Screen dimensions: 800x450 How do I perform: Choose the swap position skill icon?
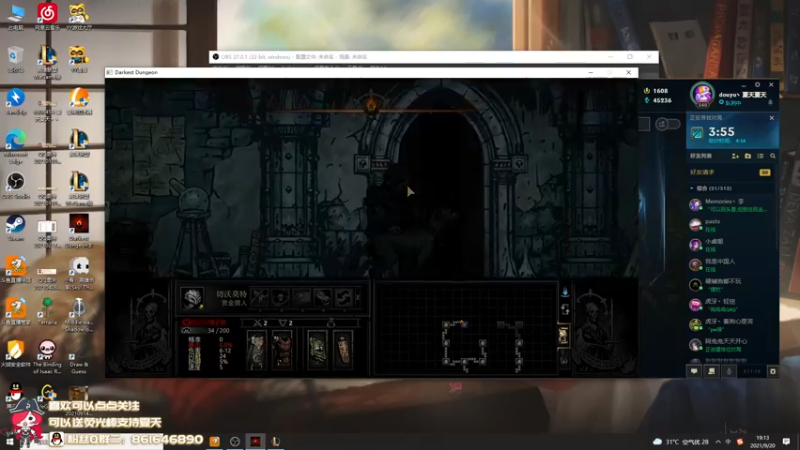tap(343, 297)
